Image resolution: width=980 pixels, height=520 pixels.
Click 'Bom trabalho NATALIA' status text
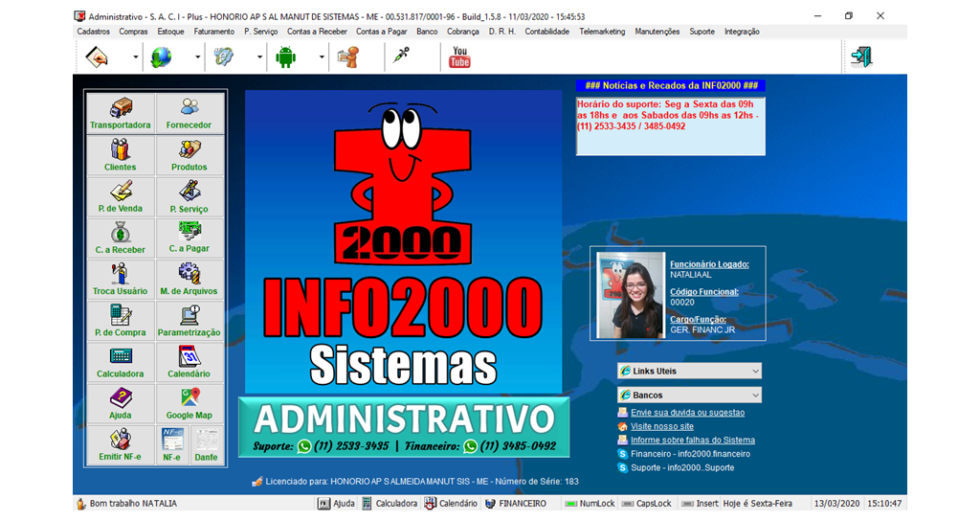[x=133, y=503]
